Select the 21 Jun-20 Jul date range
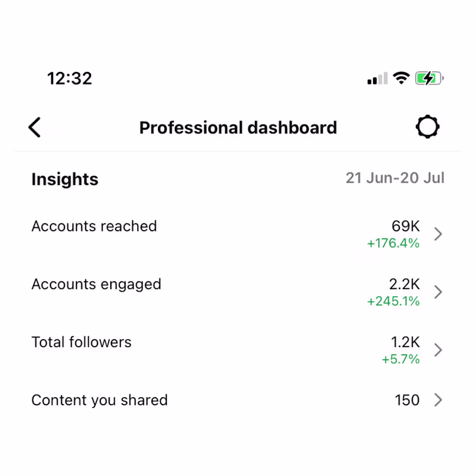 pos(395,178)
